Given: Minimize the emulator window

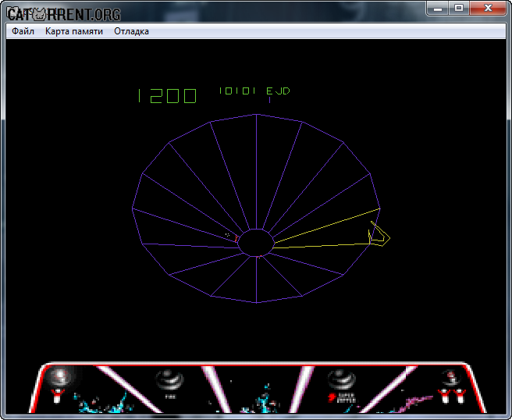Looking at the screenshot, I should pos(438,8).
